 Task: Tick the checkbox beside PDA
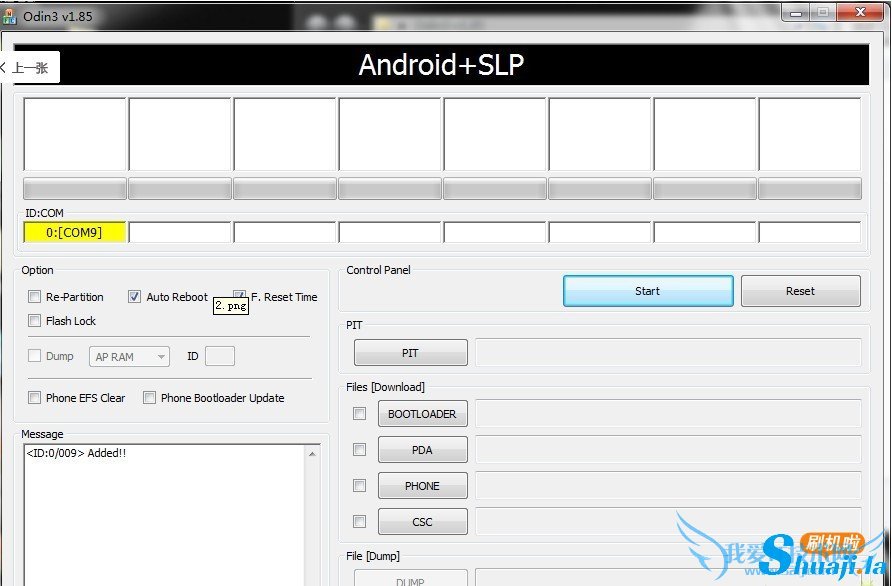point(360,449)
